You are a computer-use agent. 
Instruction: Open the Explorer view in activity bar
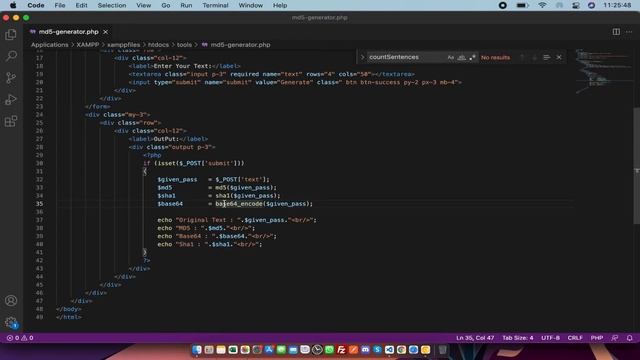11,34
